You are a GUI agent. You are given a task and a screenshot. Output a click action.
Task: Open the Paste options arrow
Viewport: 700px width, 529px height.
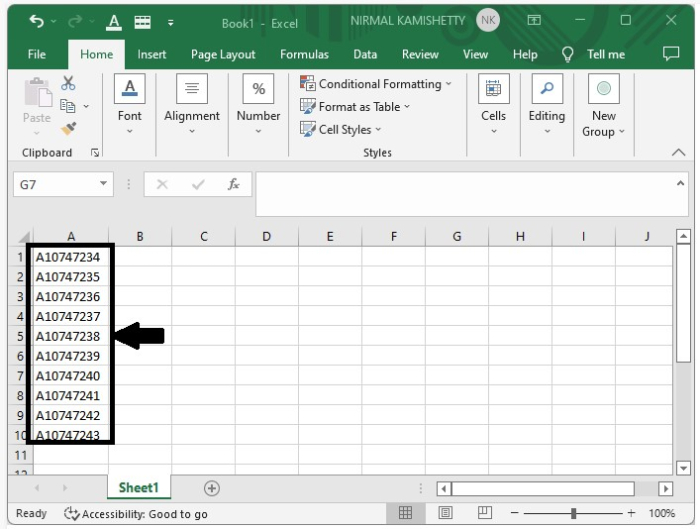(x=37, y=133)
